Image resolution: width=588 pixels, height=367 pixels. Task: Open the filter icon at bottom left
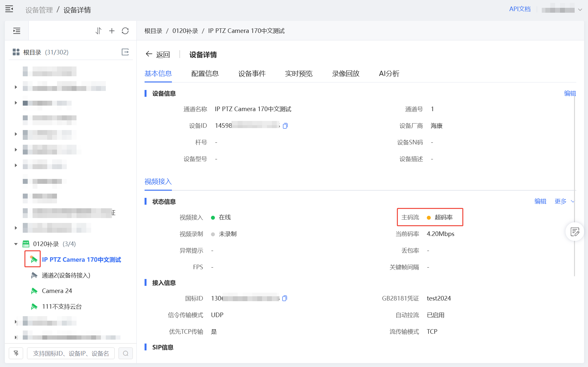(16, 353)
